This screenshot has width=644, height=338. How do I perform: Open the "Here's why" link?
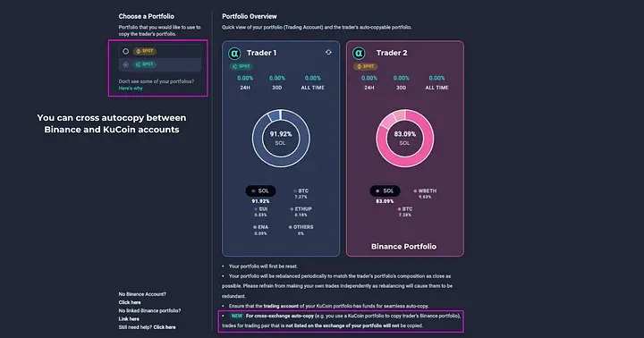[x=131, y=89]
